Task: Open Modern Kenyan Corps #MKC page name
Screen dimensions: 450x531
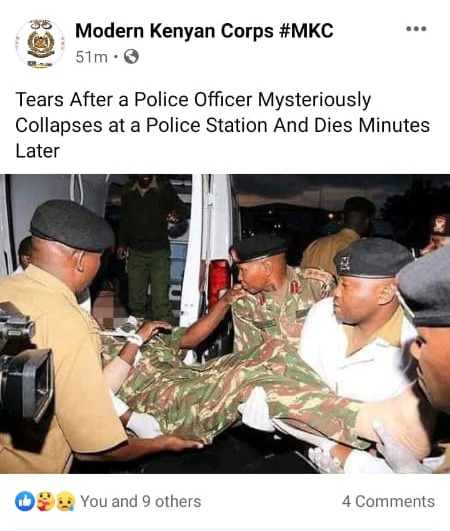Action: pos(204,31)
